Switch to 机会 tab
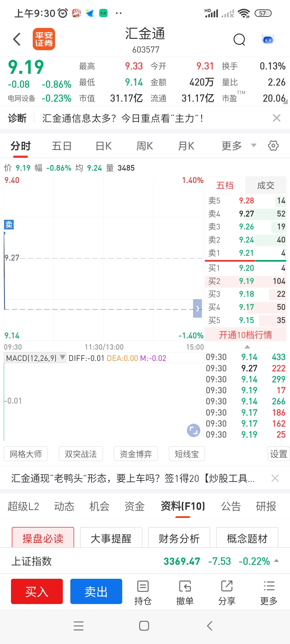The image size is (290, 644). [99, 506]
